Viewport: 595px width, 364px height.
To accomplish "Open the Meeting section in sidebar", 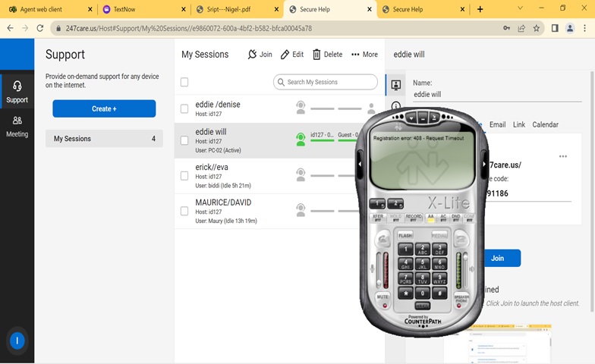I will [x=17, y=127].
